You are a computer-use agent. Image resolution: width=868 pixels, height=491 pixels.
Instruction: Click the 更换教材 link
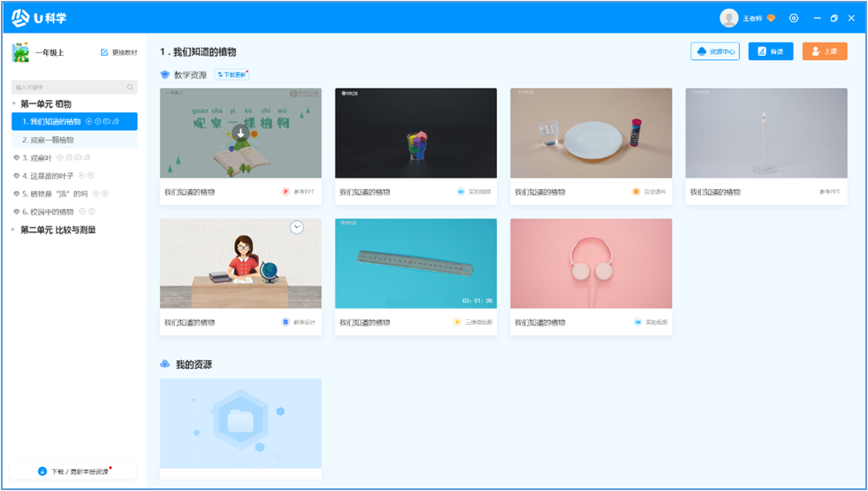[x=119, y=53]
